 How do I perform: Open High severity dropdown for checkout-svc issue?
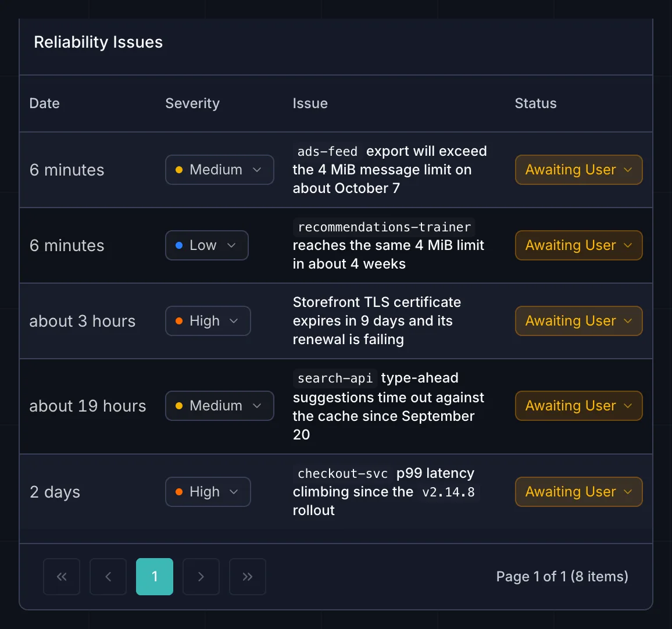[x=208, y=492]
